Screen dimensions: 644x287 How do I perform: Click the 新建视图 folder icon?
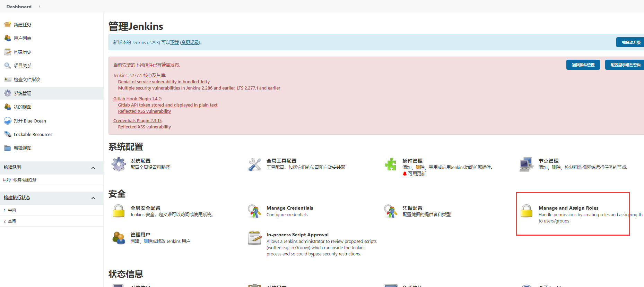pos(8,148)
